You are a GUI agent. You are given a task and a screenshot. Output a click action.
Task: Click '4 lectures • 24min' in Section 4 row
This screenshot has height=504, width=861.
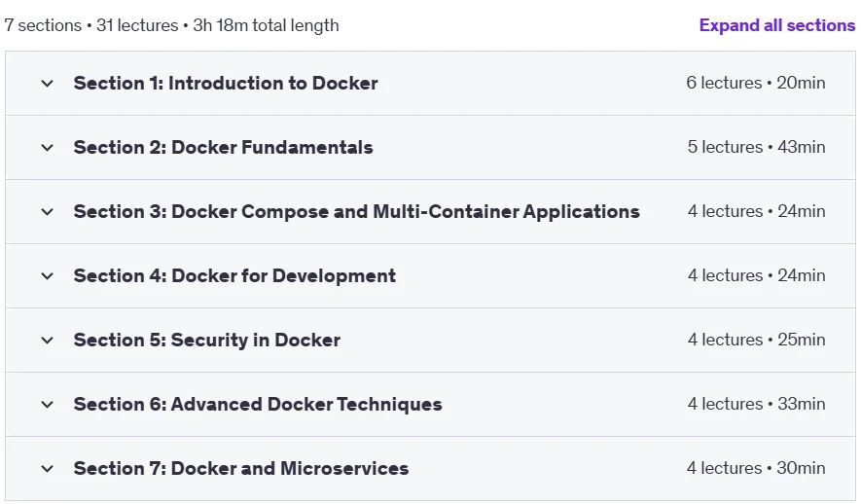pyautogui.click(x=756, y=275)
